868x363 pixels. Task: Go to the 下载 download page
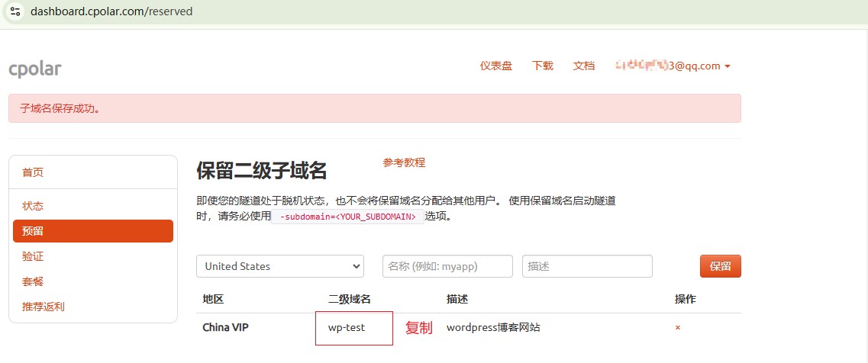click(x=543, y=66)
